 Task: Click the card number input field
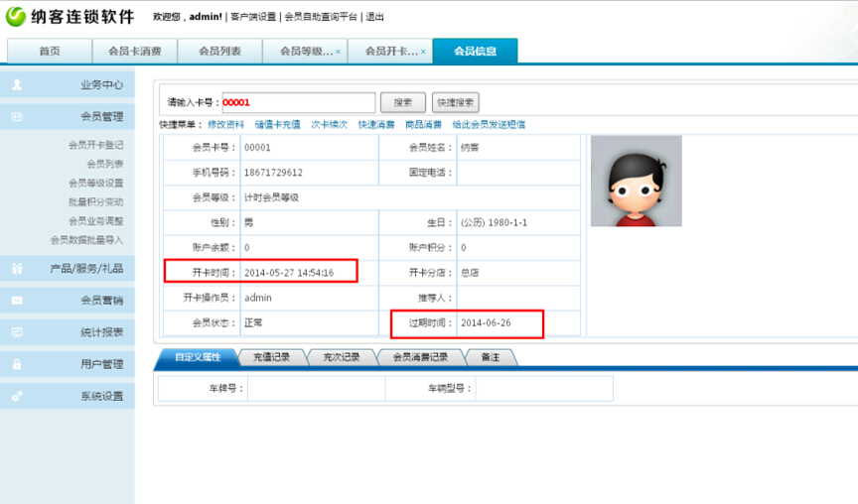click(298, 102)
